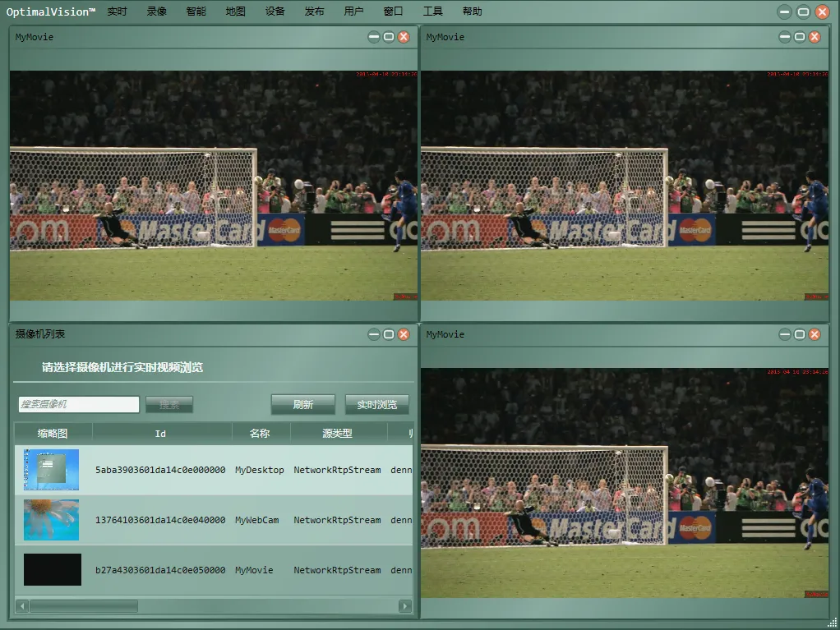Screen dimensions: 840x630
Task: Minimize the top-right MyMovie window
Action: (x=785, y=37)
